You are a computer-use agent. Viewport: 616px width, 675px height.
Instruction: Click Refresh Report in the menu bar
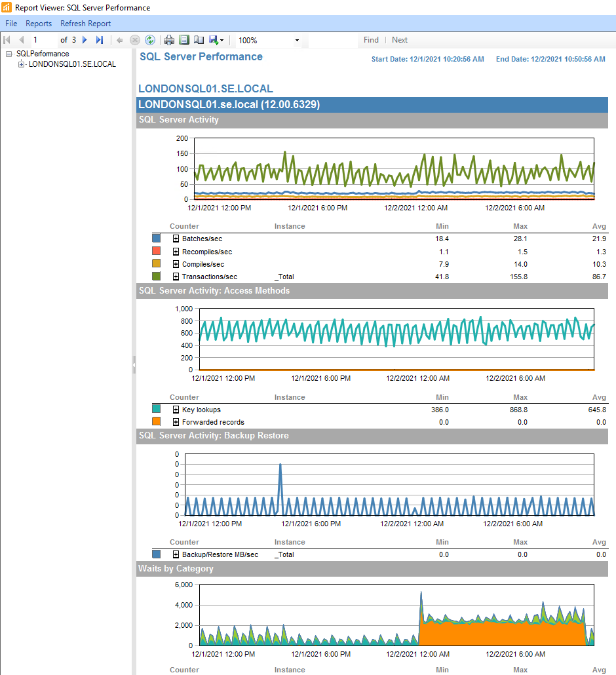pyautogui.click(x=85, y=23)
